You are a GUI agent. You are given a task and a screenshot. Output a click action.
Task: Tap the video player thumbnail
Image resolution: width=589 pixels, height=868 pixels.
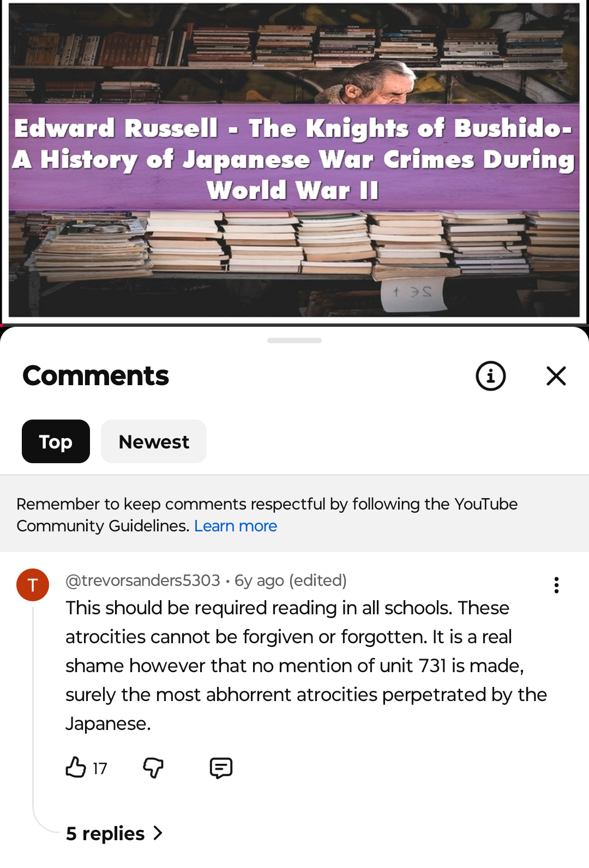[x=294, y=161]
